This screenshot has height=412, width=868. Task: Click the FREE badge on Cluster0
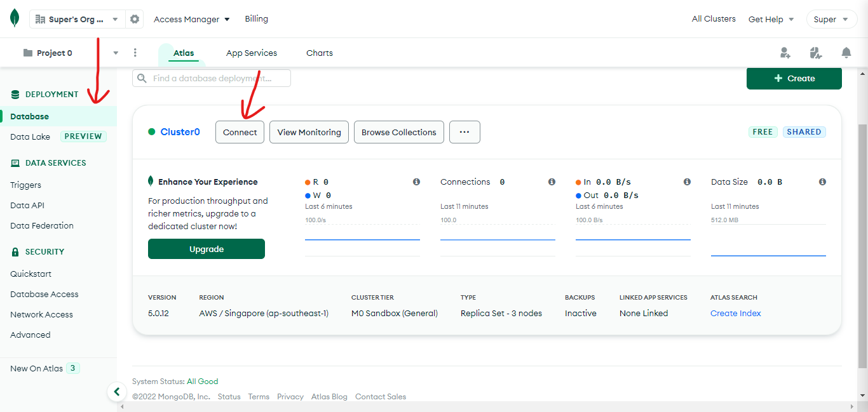click(x=763, y=132)
